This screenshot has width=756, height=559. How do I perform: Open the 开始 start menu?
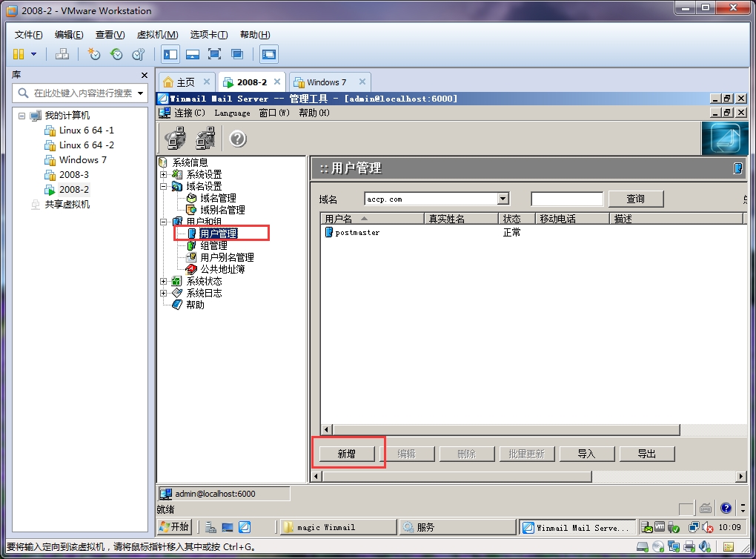tap(174, 527)
